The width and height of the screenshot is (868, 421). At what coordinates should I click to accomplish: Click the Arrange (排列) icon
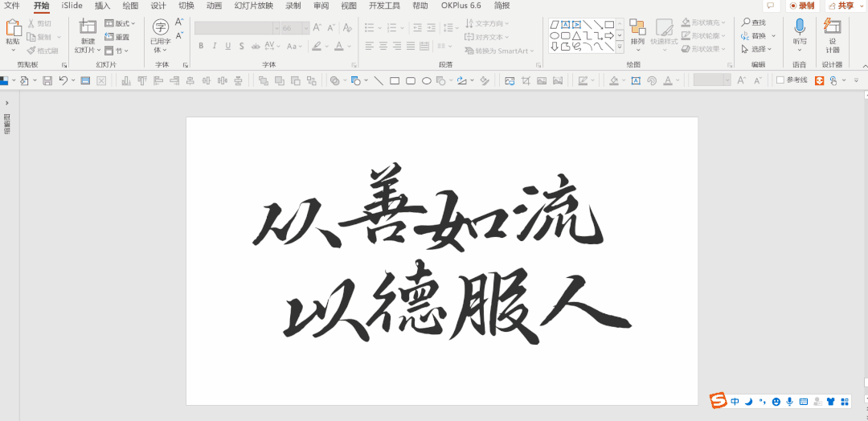tap(637, 27)
